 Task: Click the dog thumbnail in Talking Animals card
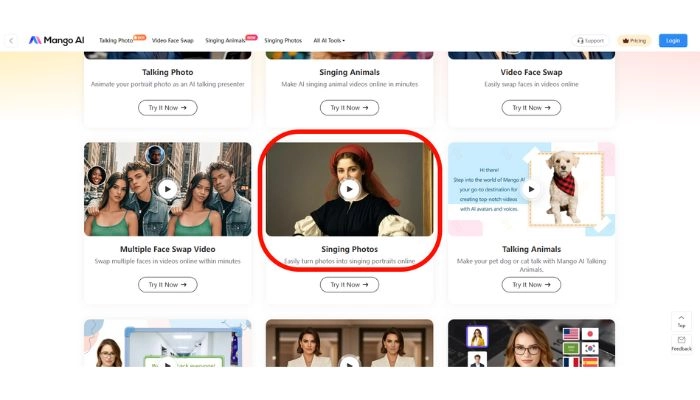click(566, 188)
